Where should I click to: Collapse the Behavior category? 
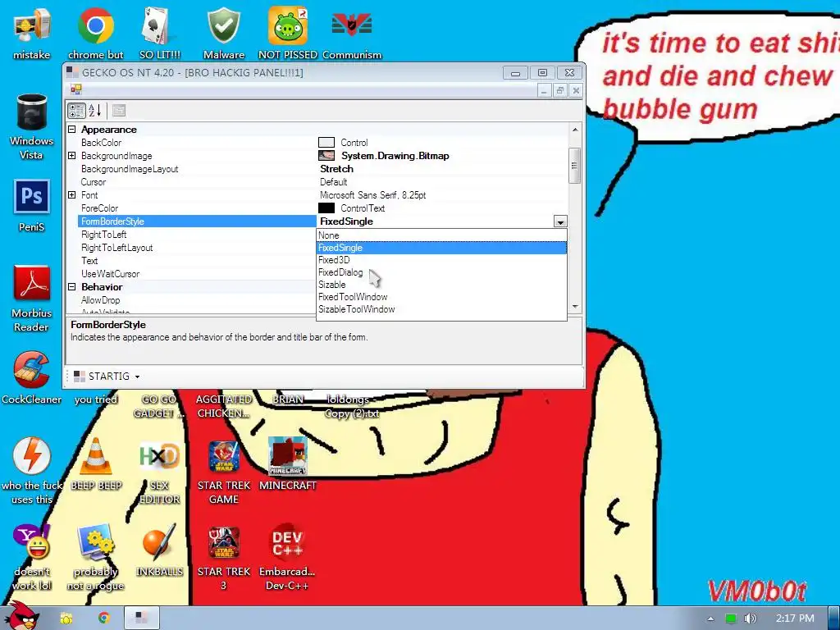(72, 286)
